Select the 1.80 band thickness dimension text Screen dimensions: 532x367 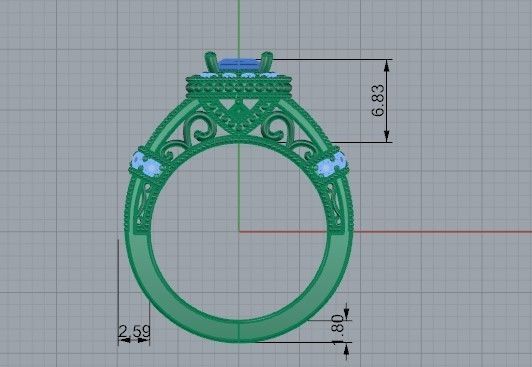click(338, 330)
